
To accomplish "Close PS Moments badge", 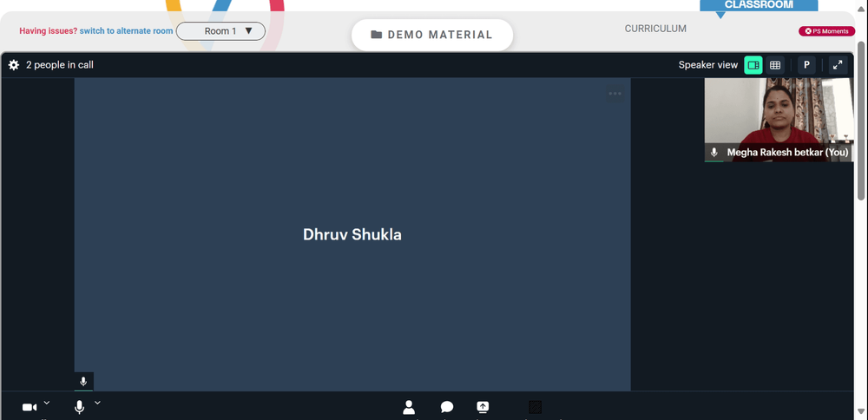I will coord(808,31).
